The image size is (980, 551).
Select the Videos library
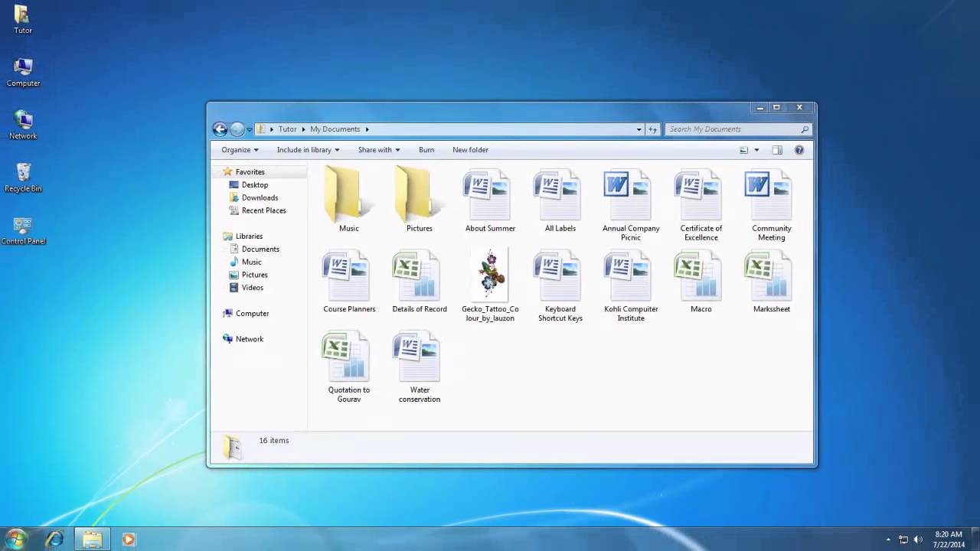252,288
